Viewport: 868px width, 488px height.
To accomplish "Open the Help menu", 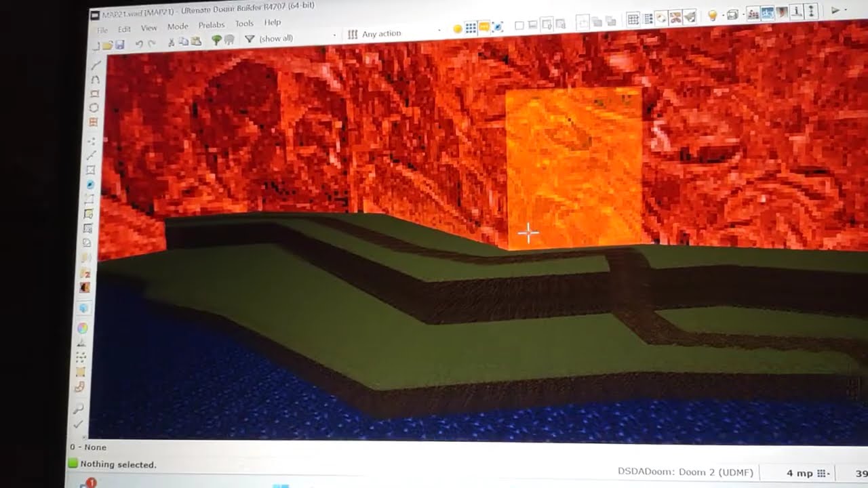I will (273, 22).
